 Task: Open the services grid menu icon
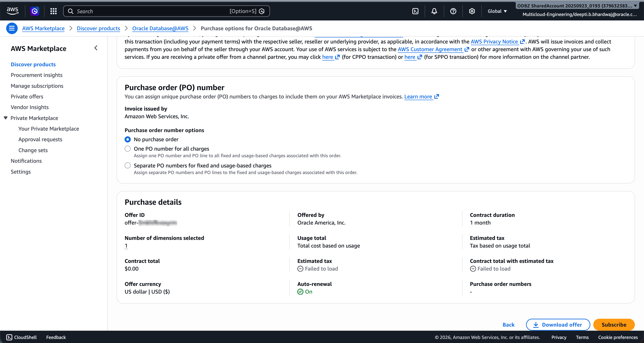pyautogui.click(x=53, y=11)
